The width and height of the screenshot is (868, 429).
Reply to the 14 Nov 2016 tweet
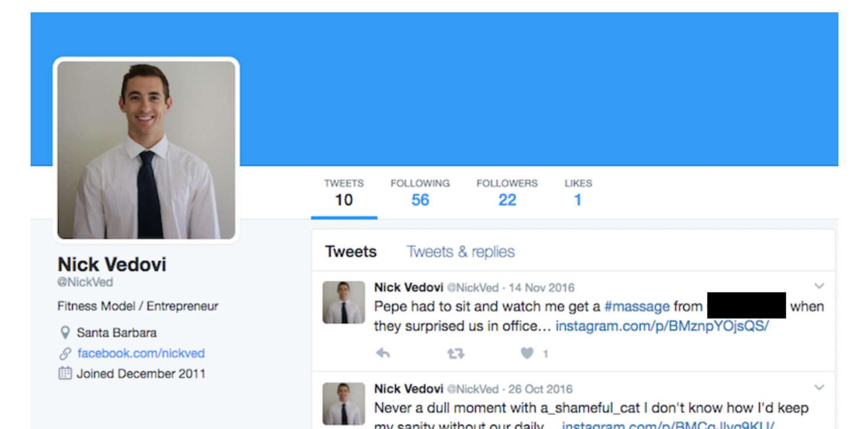[383, 353]
